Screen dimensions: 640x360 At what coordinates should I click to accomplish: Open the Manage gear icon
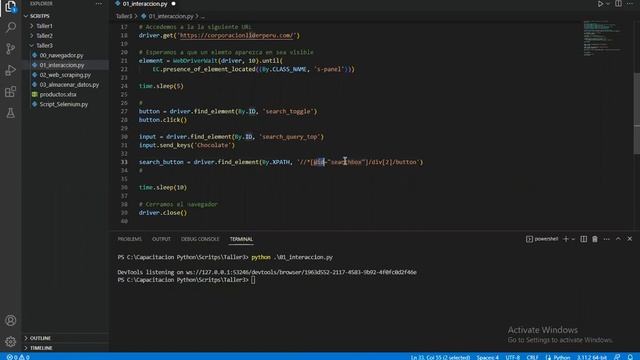point(11,341)
